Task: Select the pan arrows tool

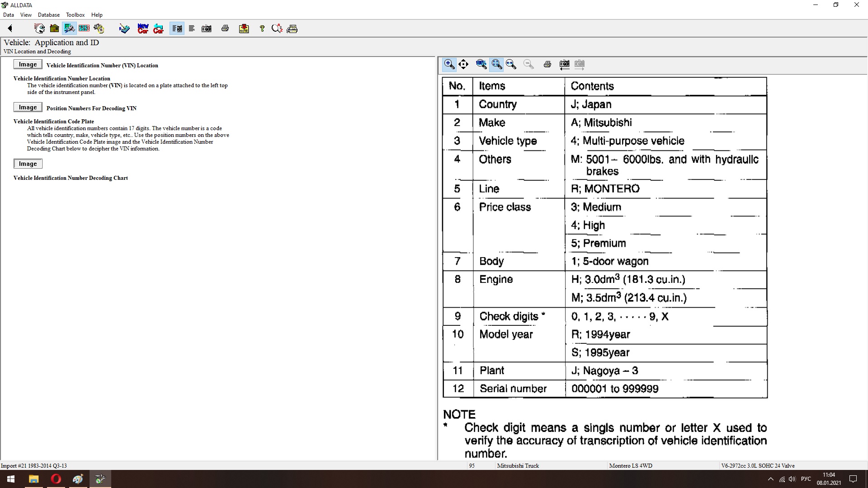Action: 463,64
